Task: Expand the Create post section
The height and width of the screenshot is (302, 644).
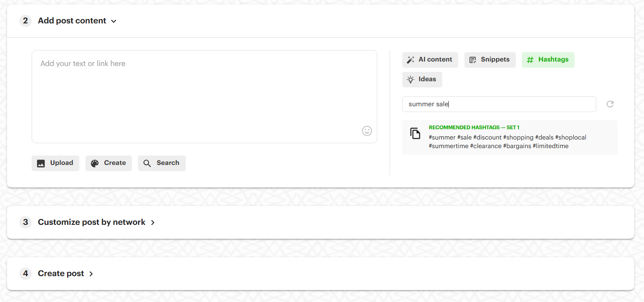Action: coord(91,274)
